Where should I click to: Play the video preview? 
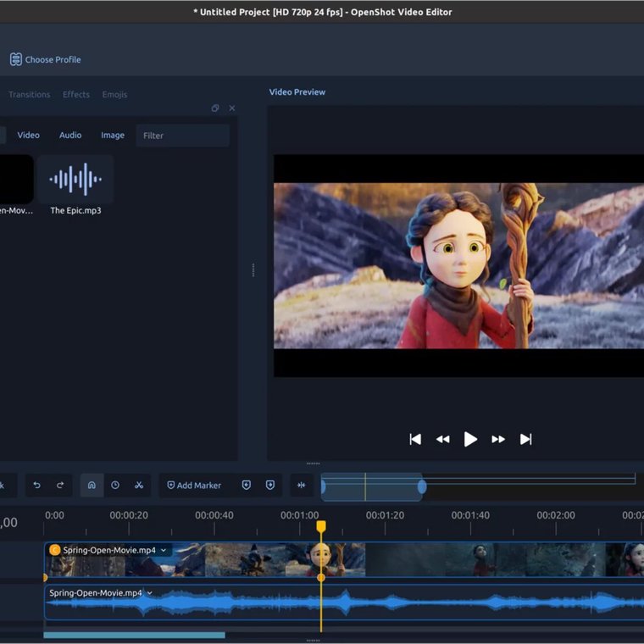click(x=470, y=439)
